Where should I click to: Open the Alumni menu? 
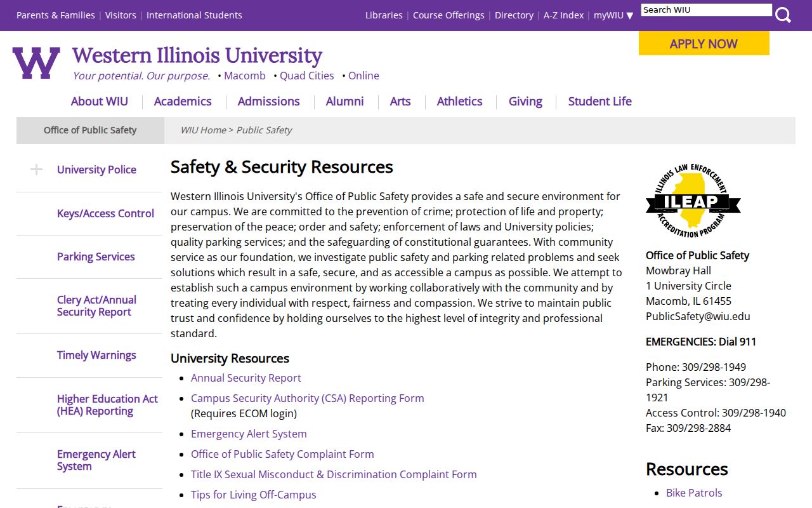click(x=344, y=102)
